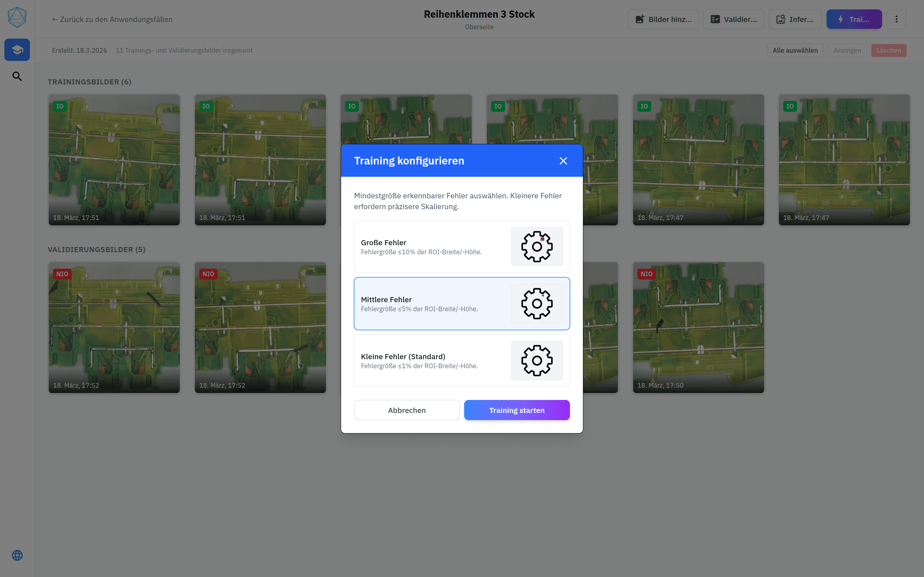Viewport: 924px width, 577px height.
Task: Click the gear illustration for Mittlere Fehler
Action: point(536,304)
